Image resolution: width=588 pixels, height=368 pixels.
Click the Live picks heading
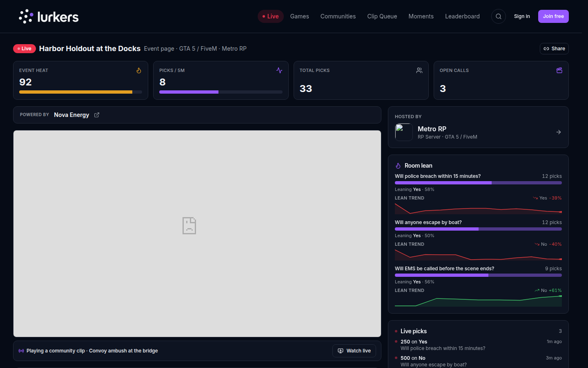click(414, 331)
